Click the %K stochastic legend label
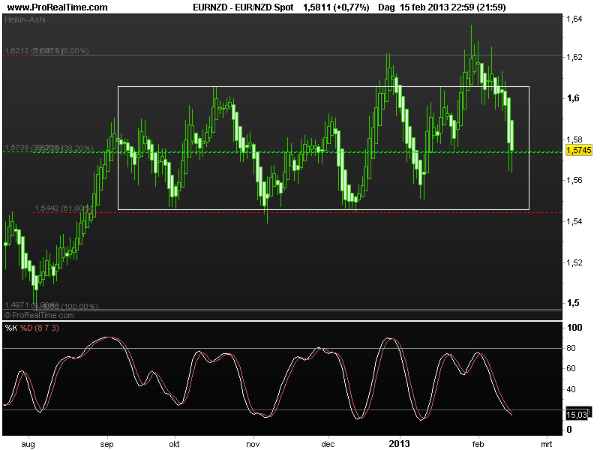Viewport: 600px width, 450px height. pyautogui.click(x=11, y=328)
